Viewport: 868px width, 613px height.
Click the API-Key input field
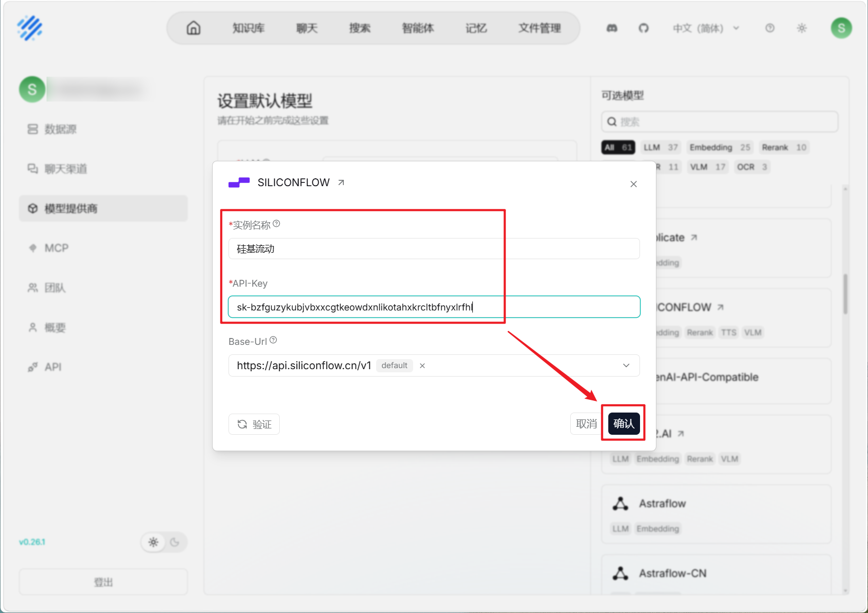coord(434,307)
